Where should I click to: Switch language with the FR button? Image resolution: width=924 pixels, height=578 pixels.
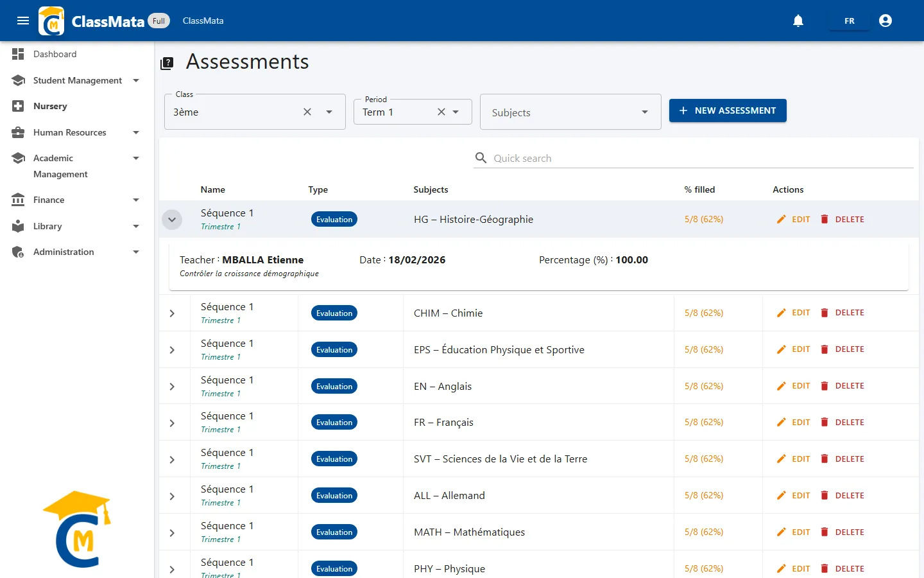click(850, 21)
